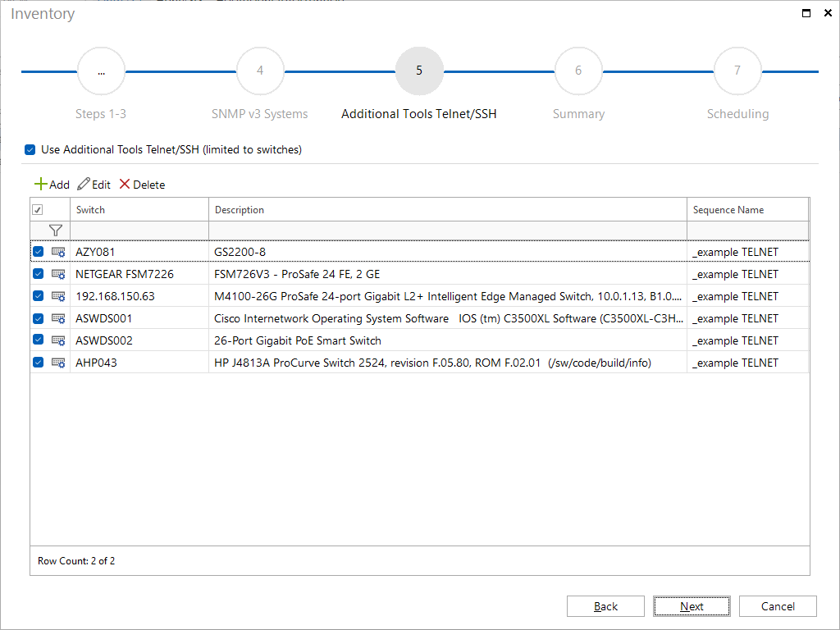Uncheck the ASWDS001 row checkbox
The height and width of the screenshot is (630, 840).
click(x=38, y=318)
